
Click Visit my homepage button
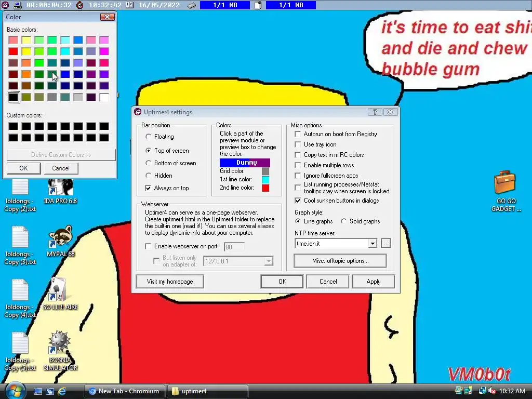pos(170,281)
